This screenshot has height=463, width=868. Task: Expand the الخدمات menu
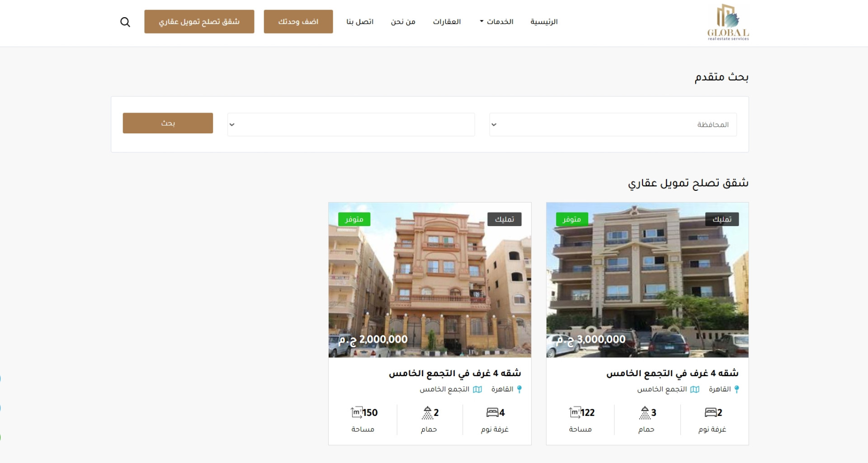tap(496, 22)
